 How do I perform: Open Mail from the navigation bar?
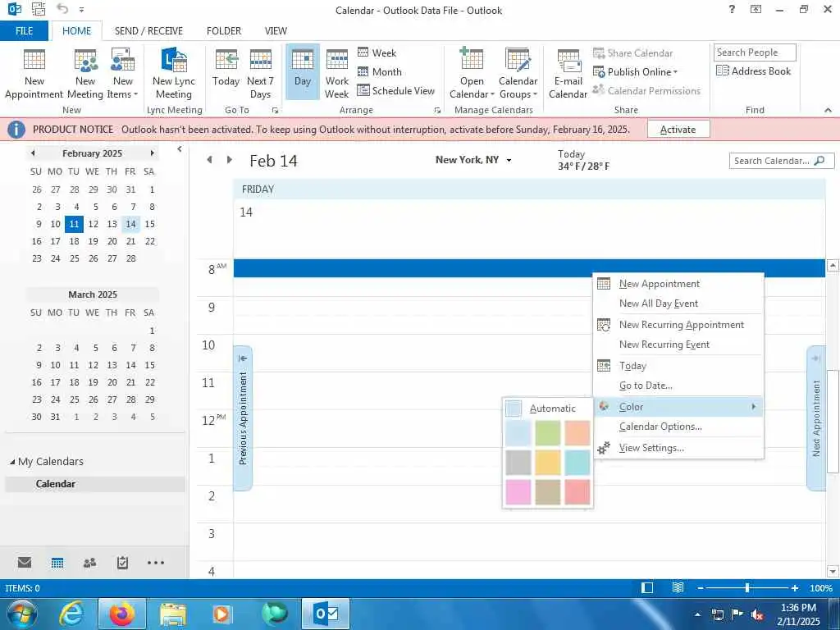[x=25, y=562]
